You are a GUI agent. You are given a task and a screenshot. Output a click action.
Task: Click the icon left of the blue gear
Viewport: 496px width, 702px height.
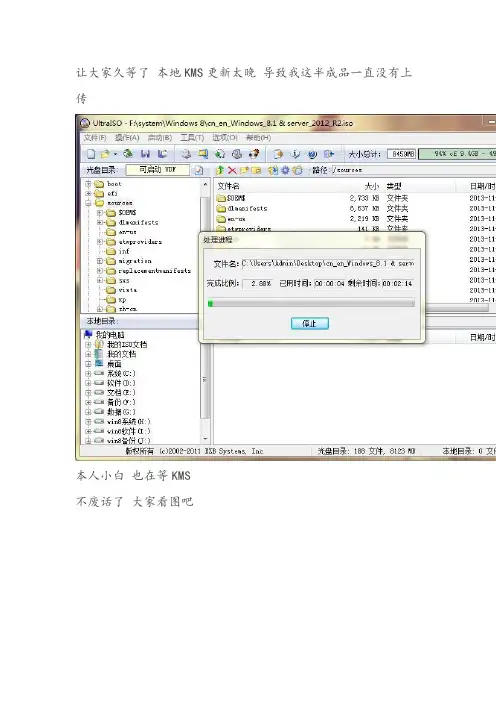(273, 170)
